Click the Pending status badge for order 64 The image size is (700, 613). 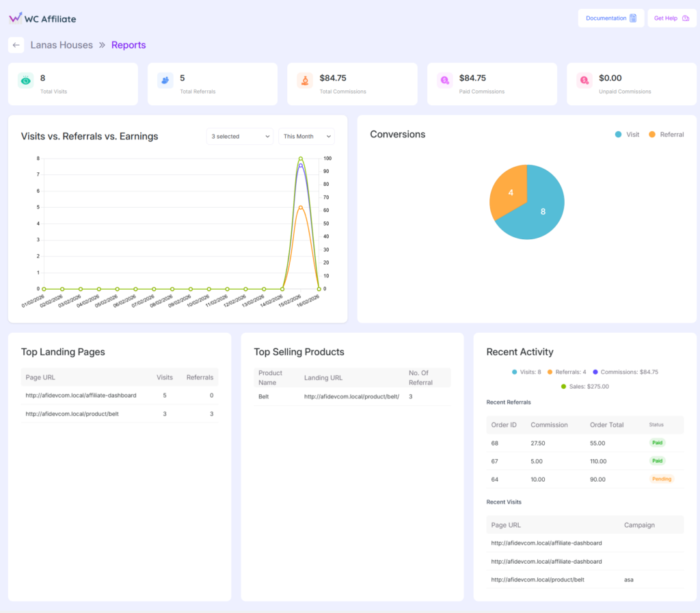tap(661, 479)
